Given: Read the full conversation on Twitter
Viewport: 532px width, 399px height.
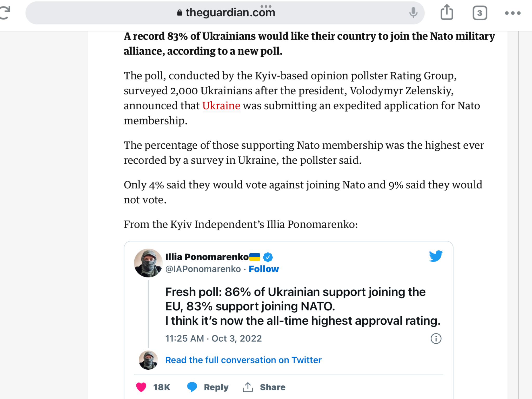Looking at the screenshot, I should (243, 360).
